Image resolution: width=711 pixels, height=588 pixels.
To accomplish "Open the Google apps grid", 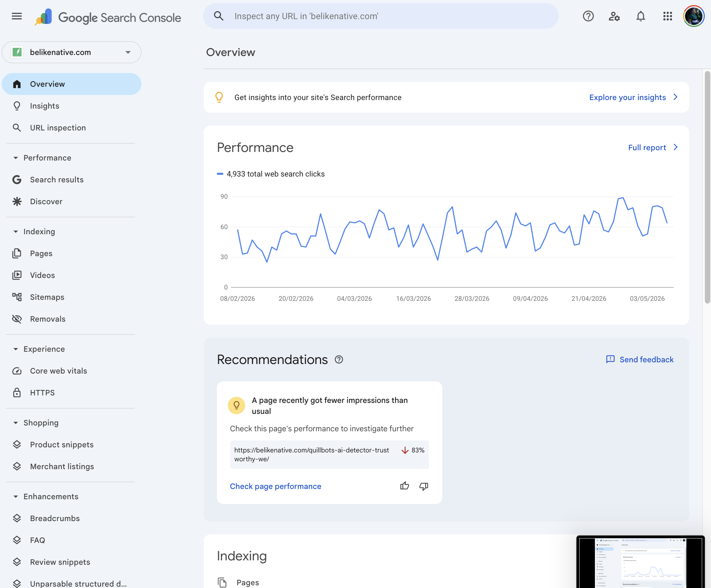I will (x=667, y=16).
